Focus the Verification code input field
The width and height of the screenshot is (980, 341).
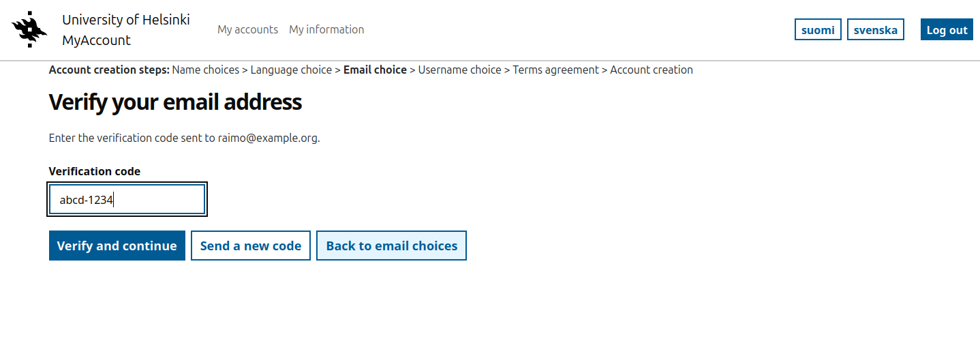127,200
